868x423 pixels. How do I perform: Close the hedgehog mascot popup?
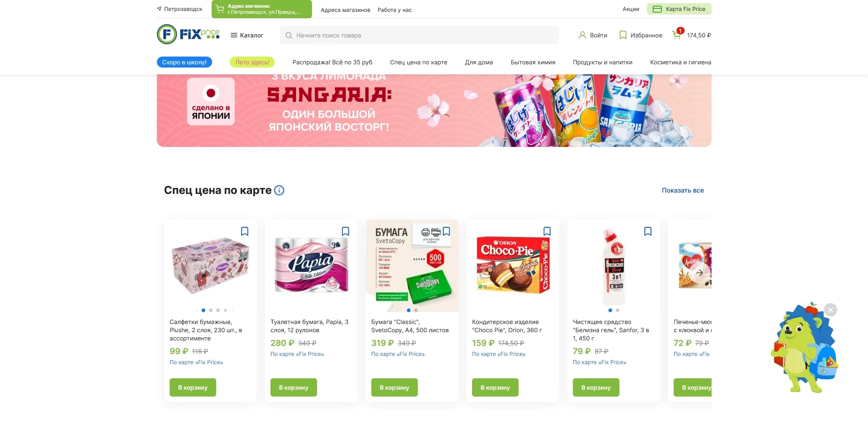click(831, 310)
